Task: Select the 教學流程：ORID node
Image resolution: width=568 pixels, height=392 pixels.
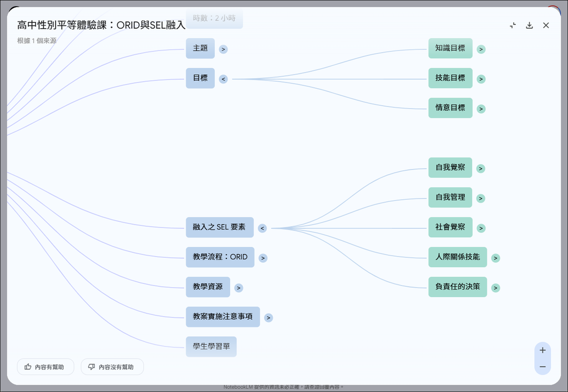Action: pyautogui.click(x=220, y=257)
